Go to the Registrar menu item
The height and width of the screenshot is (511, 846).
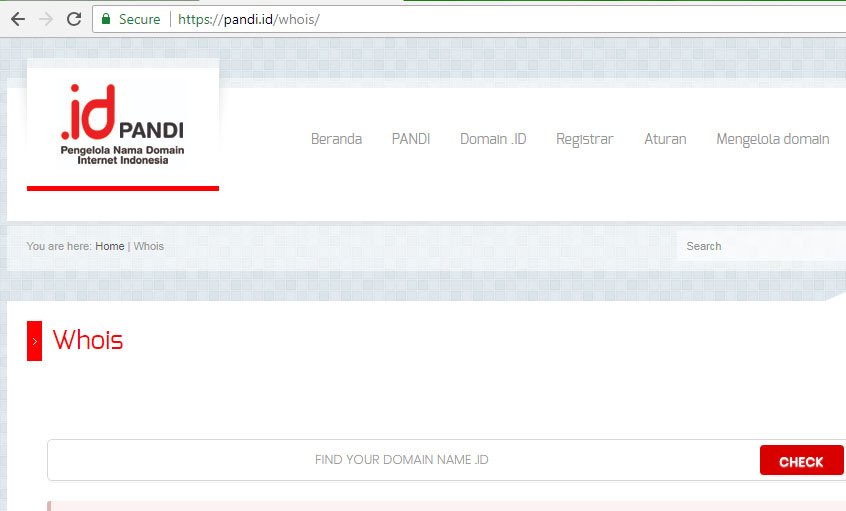[585, 139]
